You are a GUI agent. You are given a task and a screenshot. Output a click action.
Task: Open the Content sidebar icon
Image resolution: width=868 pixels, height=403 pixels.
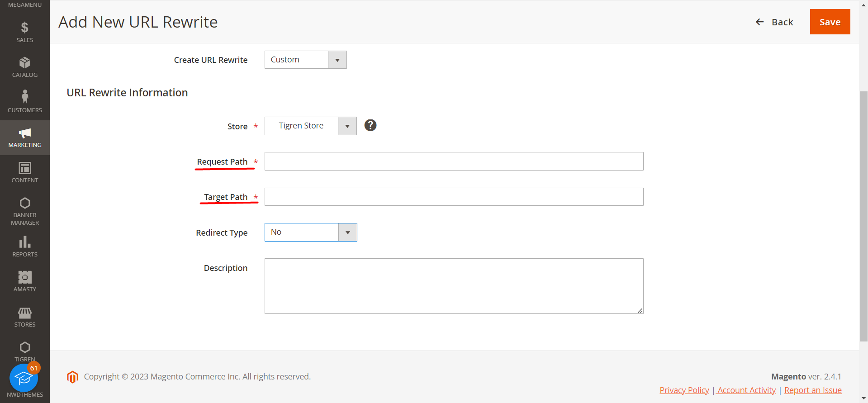25,168
